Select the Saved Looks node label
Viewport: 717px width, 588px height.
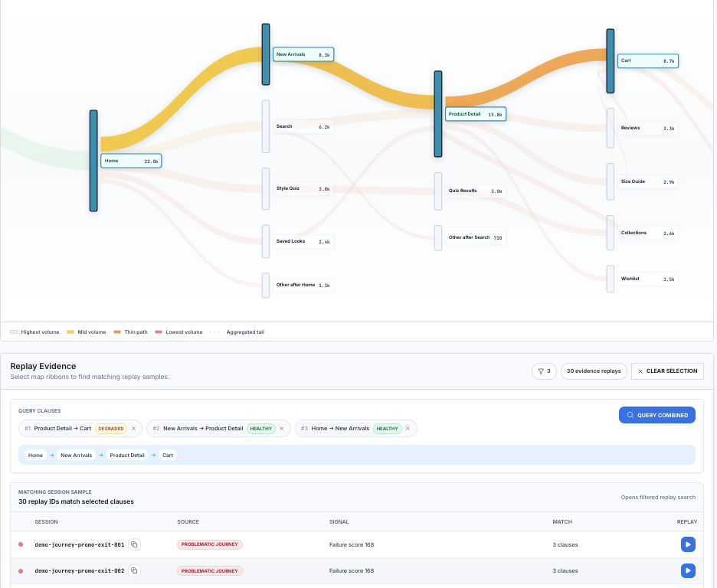303,241
